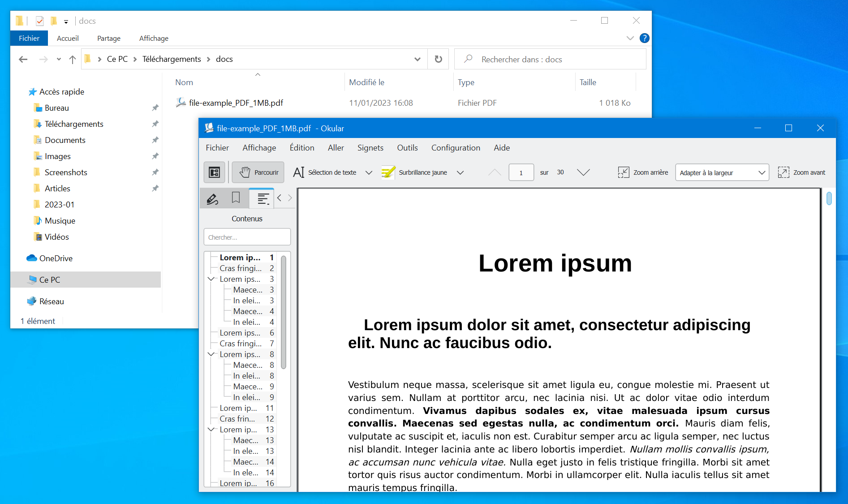
Task: Select Cras fringi... entry on page 2
Action: coord(246,268)
